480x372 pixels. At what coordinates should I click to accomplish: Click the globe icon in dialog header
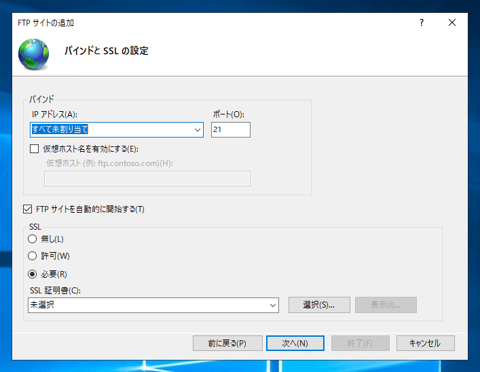tap(34, 54)
